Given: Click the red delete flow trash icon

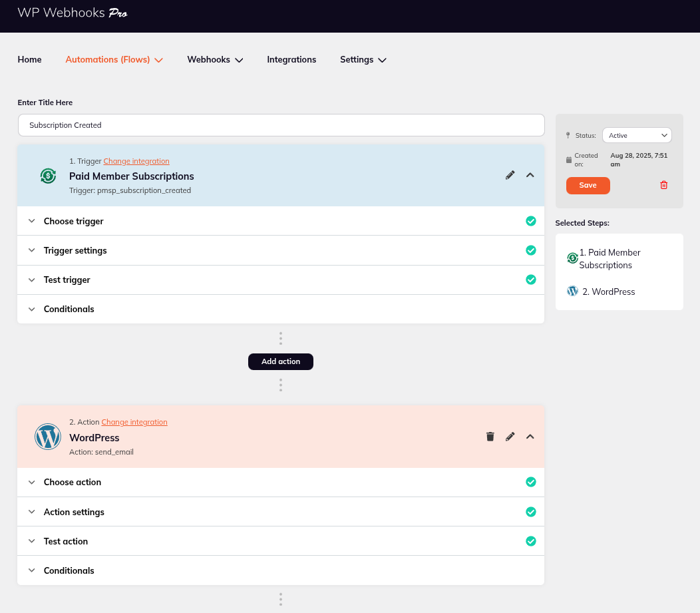Looking at the screenshot, I should click(x=663, y=185).
